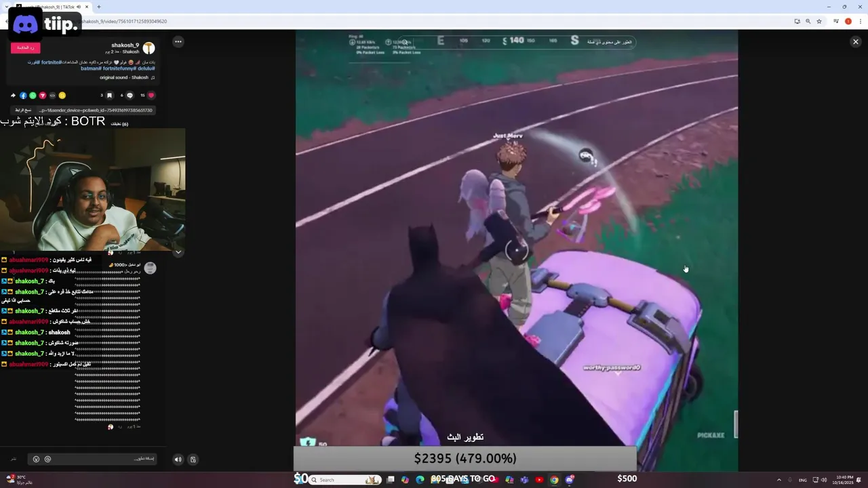
Task: Open the #delulu hashtag link
Action: 147,68
